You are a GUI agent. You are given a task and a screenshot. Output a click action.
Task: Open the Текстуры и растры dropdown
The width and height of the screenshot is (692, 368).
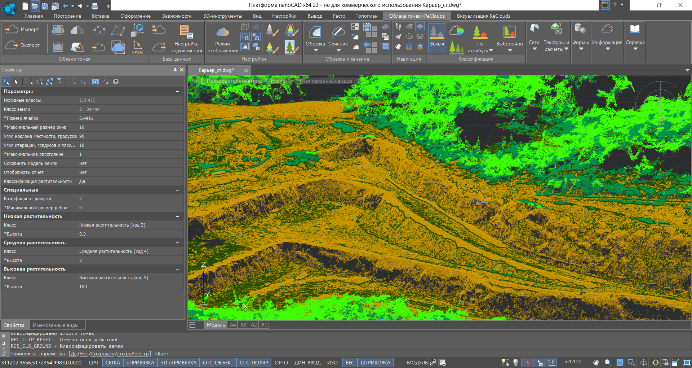coord(566,49)
